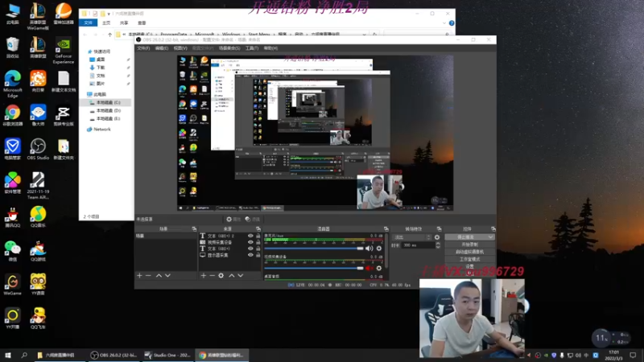Viewport: 644px width, 362px height.
Task: Click the Explorer help question-mark icon
Action: (x=452, y=23)
